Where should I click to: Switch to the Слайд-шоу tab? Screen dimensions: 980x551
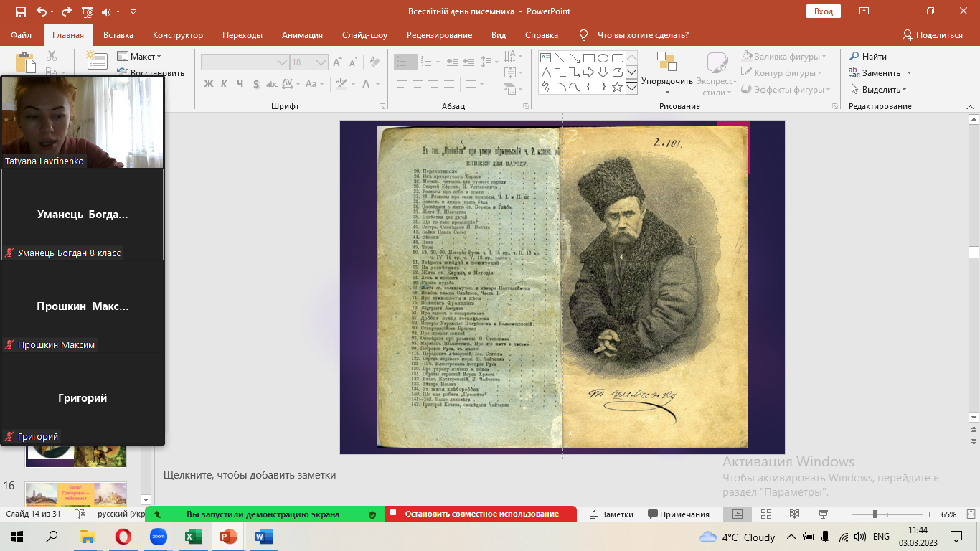click(364, 35)
